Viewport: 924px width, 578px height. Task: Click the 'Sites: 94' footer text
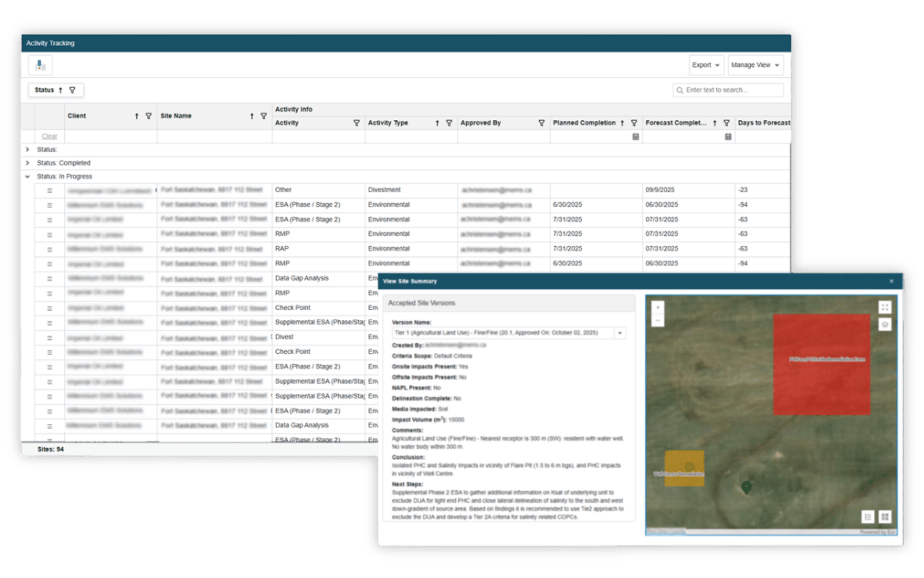click(x=51, y=449)
